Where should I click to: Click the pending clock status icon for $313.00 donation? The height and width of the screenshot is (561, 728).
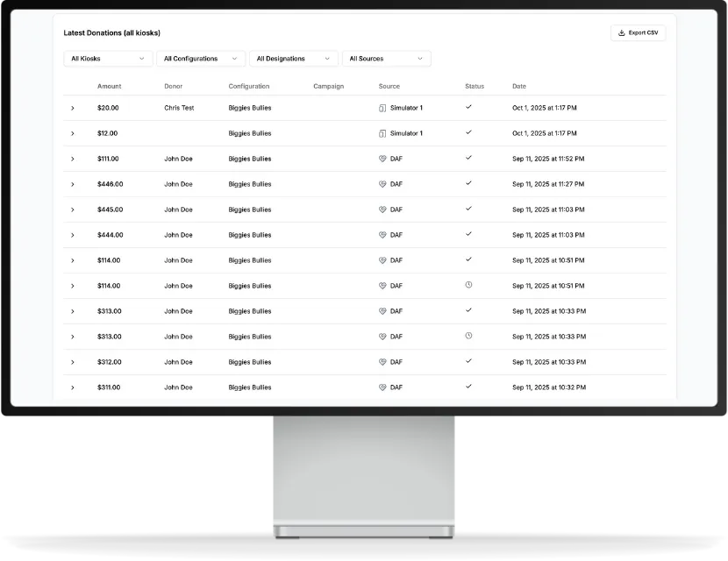(x=468, y=336)
